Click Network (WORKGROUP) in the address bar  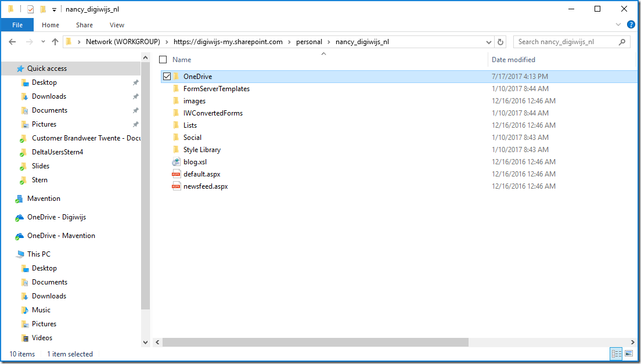[123, 42]
